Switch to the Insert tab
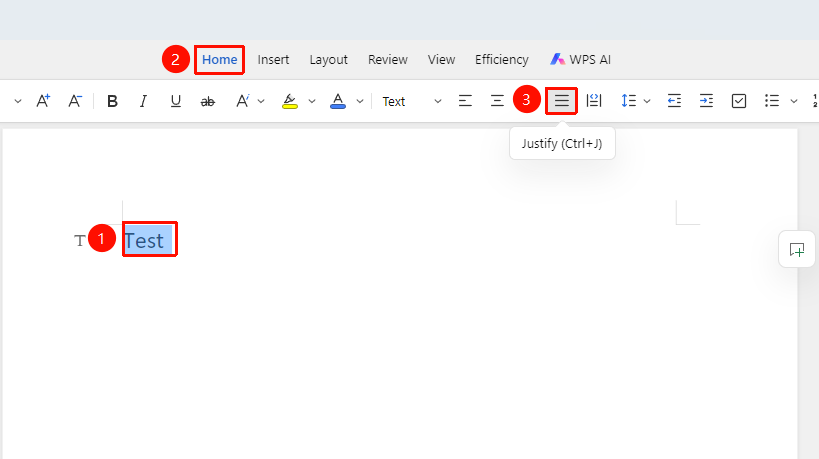The width and height of the screenshot is (819, 459). coord(273,60)
